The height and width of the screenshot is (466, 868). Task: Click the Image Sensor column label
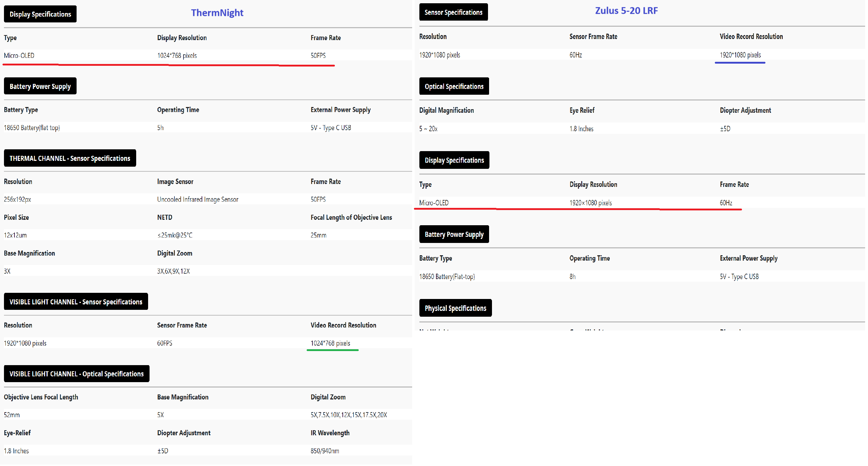[175, 181]
